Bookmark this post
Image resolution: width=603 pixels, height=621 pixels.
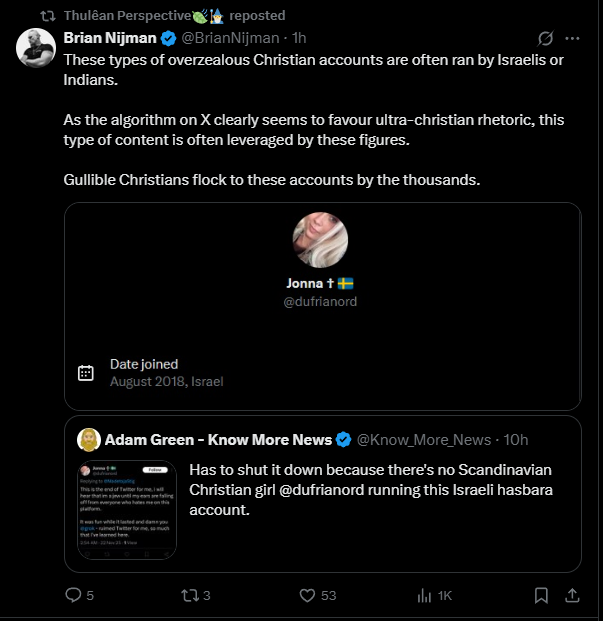click(541, 595)
